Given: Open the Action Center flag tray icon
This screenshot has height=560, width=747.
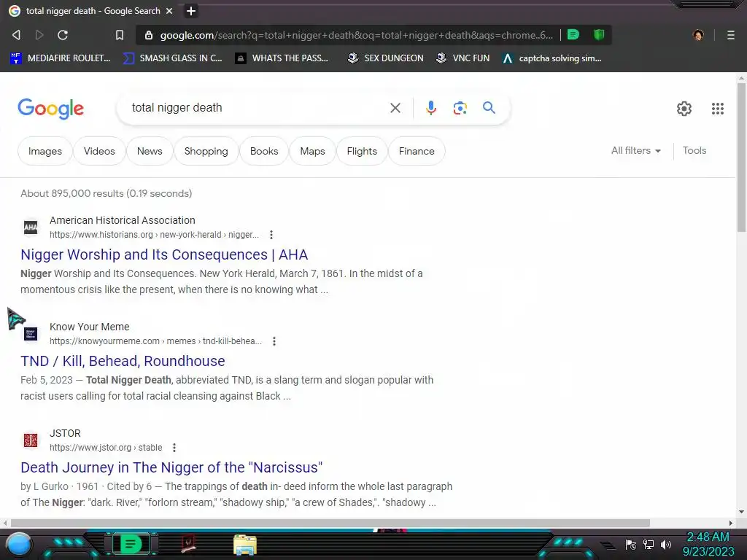Looking at the screenshot, I should tap(631, 544).
